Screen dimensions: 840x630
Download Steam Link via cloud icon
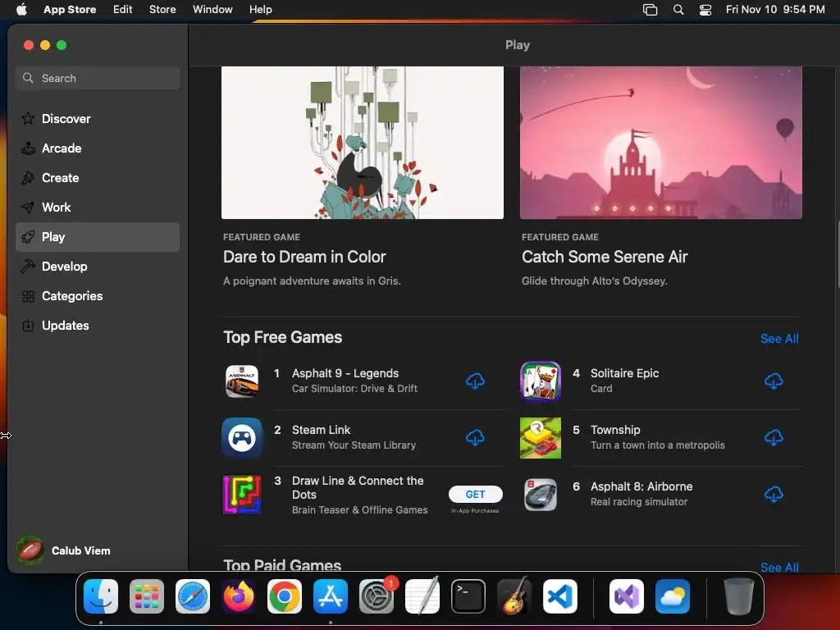(475, 438)
